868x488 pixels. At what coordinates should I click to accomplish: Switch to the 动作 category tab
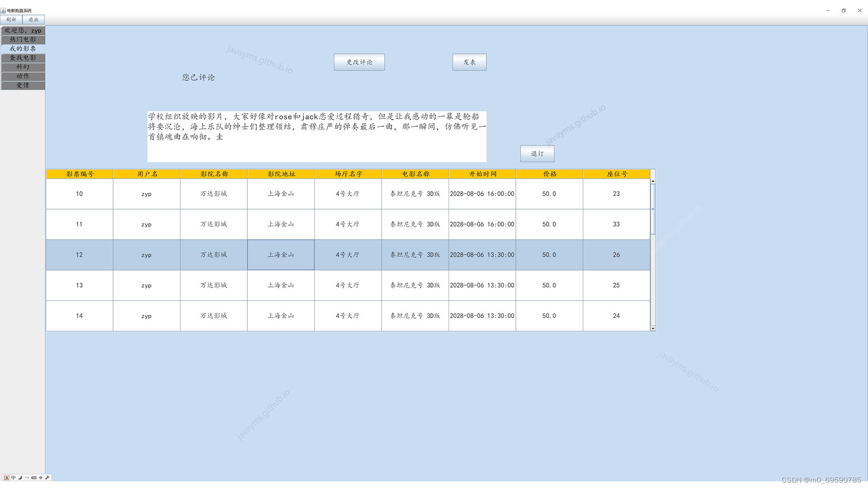[23, 76]
